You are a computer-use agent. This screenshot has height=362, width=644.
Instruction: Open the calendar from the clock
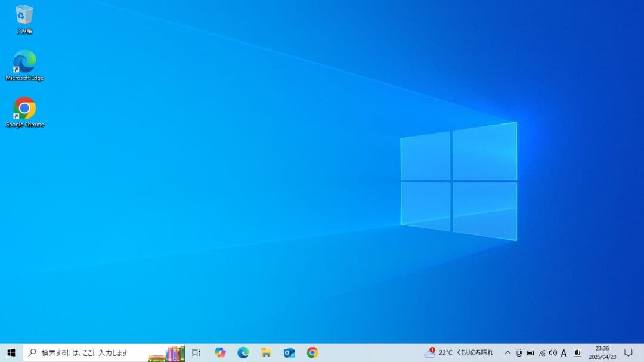(x=602, y=352)
